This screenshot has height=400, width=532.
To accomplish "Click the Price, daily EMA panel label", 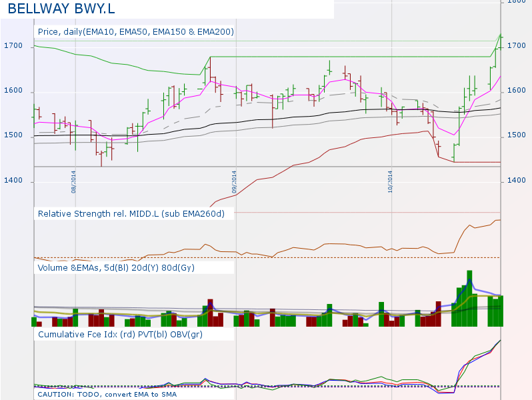I will (136, 32).
